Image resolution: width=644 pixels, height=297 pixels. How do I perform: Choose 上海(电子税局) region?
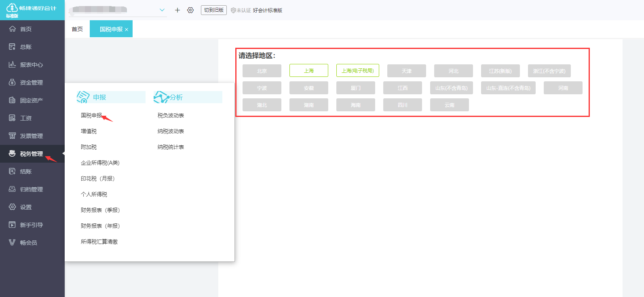(357, 70)
